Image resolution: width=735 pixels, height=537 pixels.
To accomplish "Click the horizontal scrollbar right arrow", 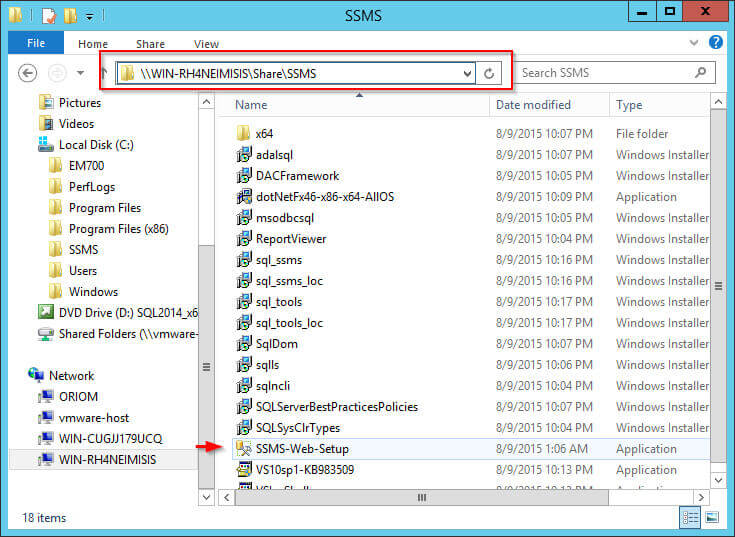I will [701, 497].
